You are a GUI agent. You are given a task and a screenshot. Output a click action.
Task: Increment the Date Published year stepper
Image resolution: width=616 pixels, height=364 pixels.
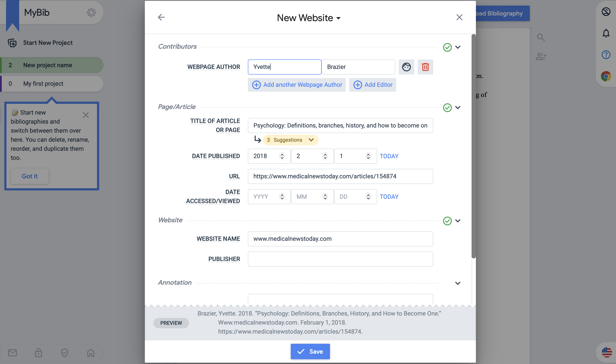(282, 154)
